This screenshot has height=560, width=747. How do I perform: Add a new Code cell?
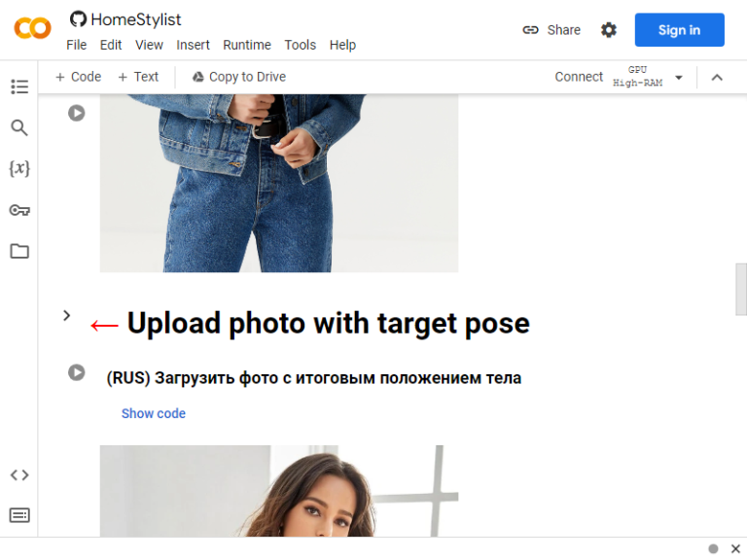click(x=78, y=77)
